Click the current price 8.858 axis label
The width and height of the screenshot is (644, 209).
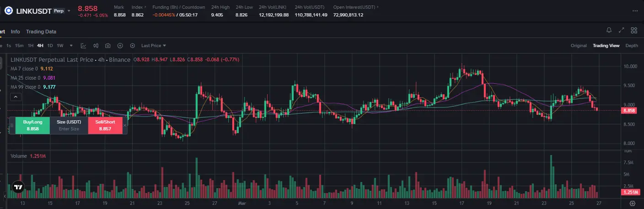(x=629, y=111)
